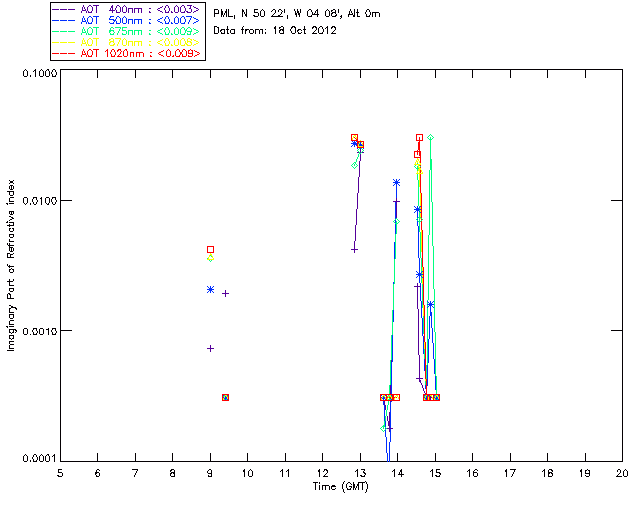Click the x-axis tick label 11
The width and height of the screenshot is (640, 512).
pos(285,473)
